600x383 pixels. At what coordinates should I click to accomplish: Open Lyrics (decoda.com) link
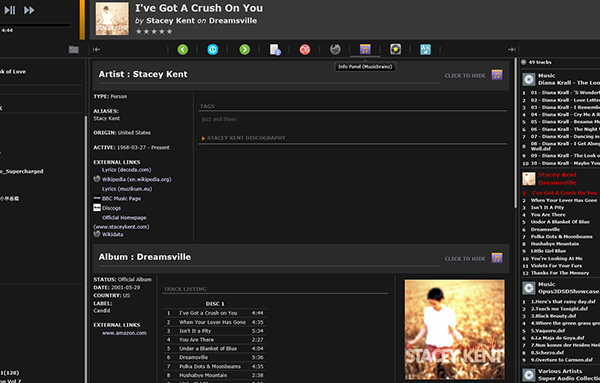(x=127, y=170)
